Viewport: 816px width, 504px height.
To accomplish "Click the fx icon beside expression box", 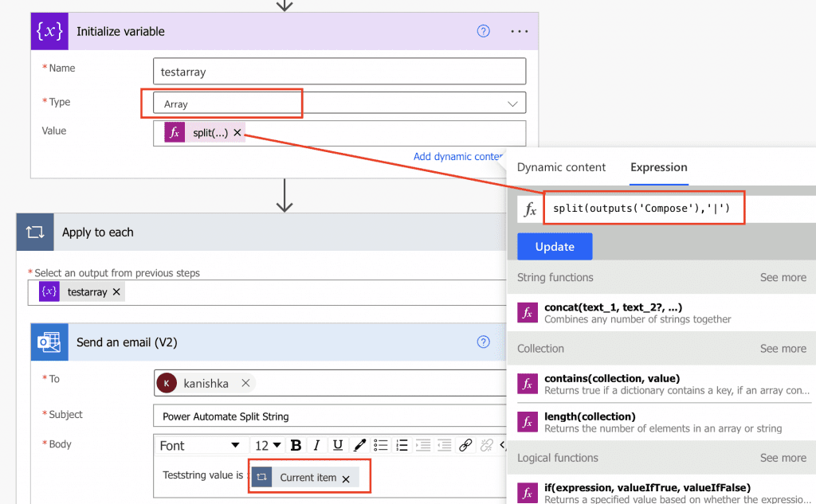I will pos(530,209).
